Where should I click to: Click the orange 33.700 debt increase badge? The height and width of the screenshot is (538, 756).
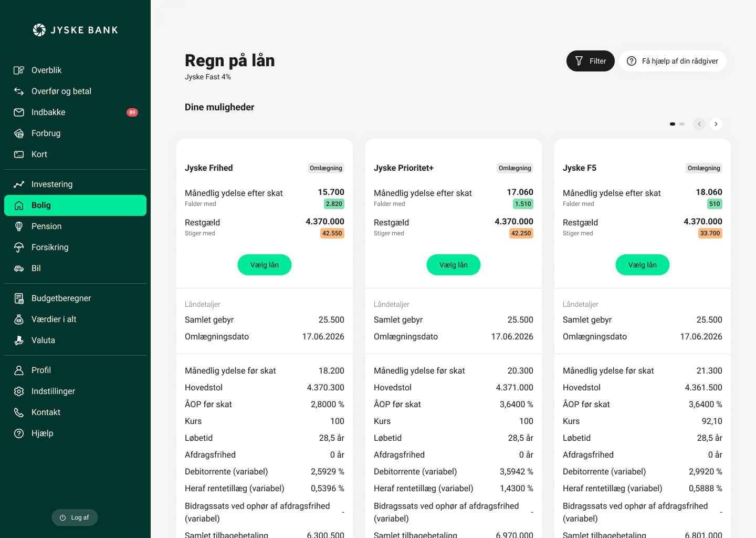coord(710,233)
